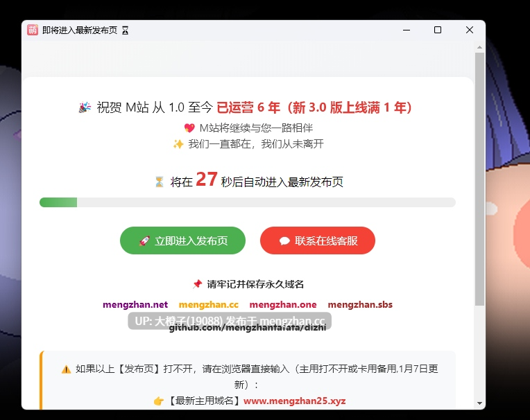This screenshot has width=530, height=420.
Task: Click the 即将进入最新发布页 window title
Action: pos(80,30)
